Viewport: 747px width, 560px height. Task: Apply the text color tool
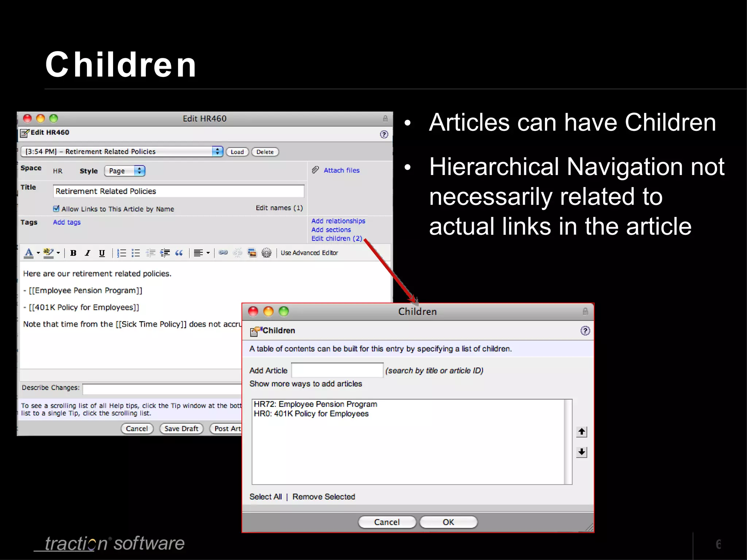(x=29, y=253)
